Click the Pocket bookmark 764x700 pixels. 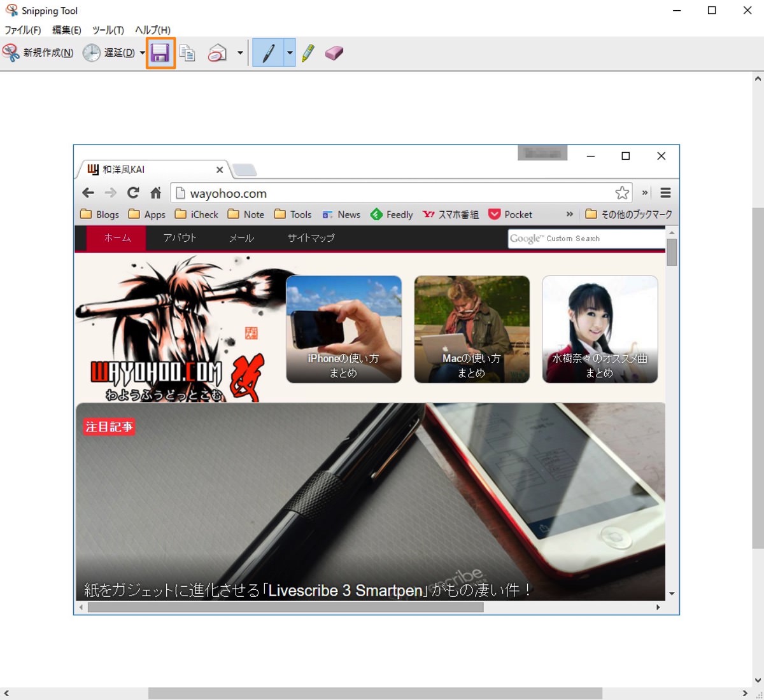click(510, 214)
